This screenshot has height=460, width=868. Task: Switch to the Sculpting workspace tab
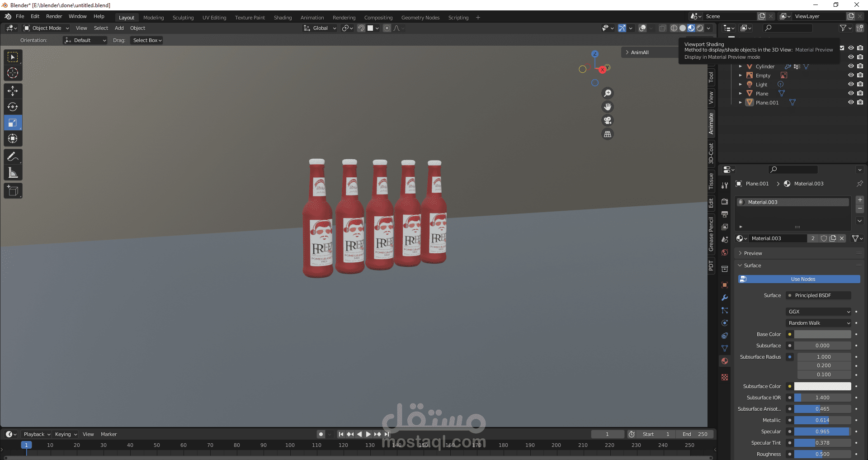pyautogui.click(x=183, y=18)
